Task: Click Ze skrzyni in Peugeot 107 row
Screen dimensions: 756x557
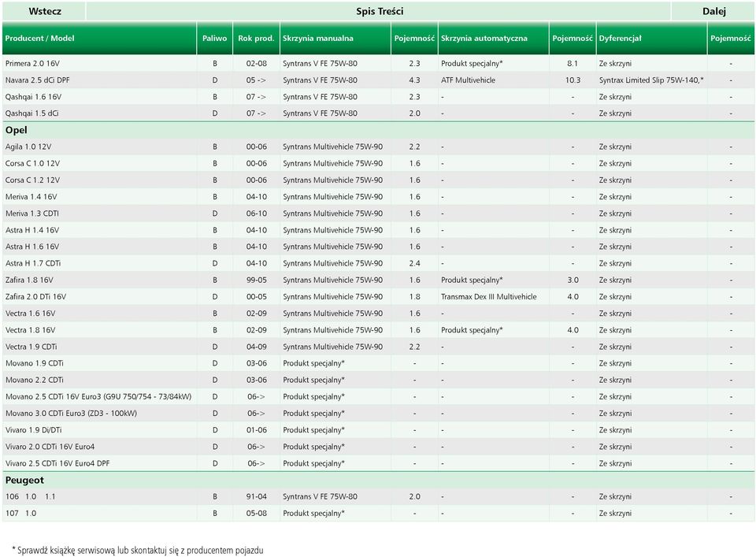Action: pos(615,513)
